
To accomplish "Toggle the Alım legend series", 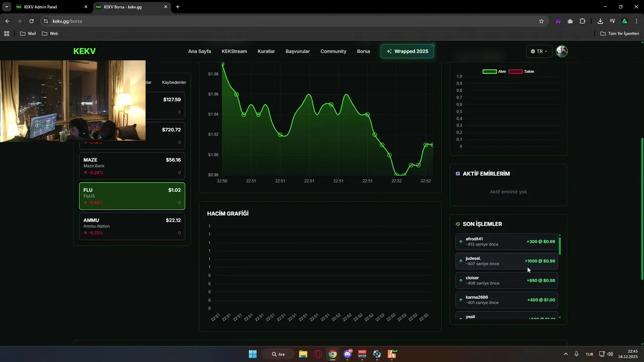I will coord(494,71).
